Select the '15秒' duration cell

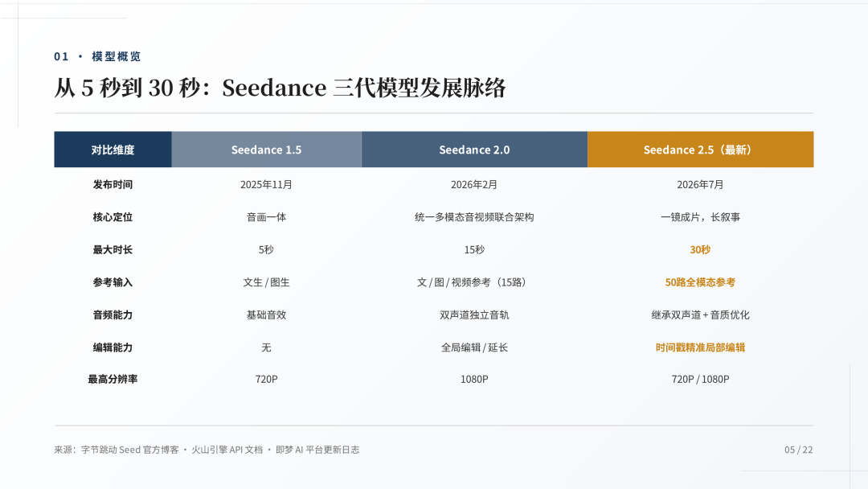(474, 250)
